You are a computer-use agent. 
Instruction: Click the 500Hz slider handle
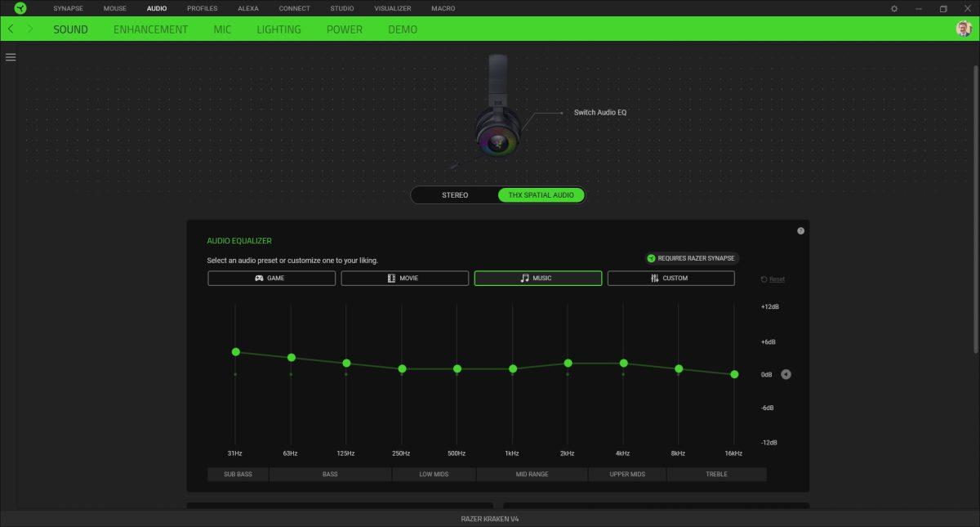(457, 368)
